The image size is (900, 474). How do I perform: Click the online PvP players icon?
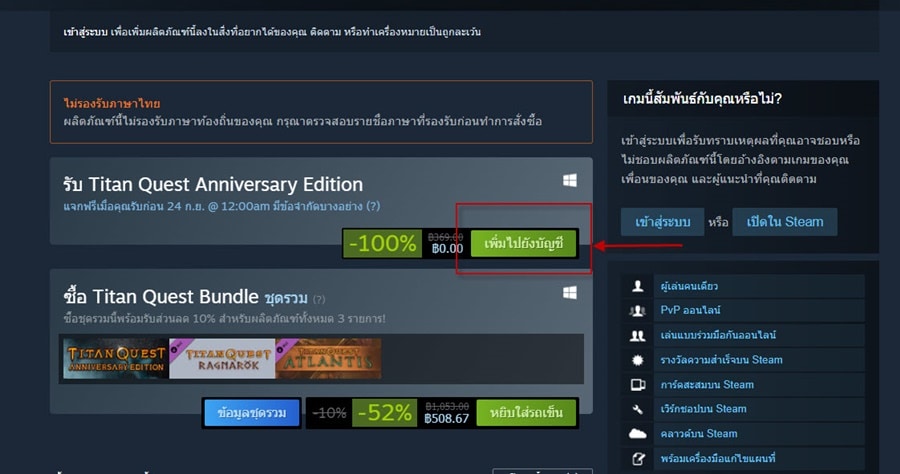click(x=637, y=310)
